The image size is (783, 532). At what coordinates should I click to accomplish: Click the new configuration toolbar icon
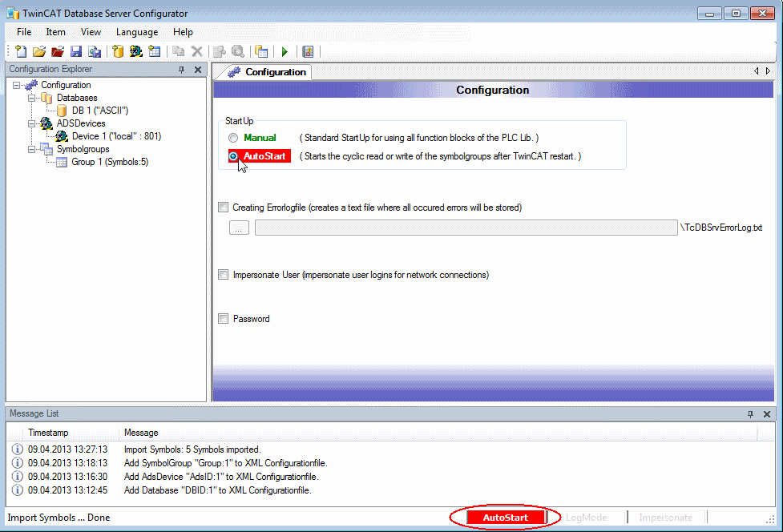click(x=21, y=51)
